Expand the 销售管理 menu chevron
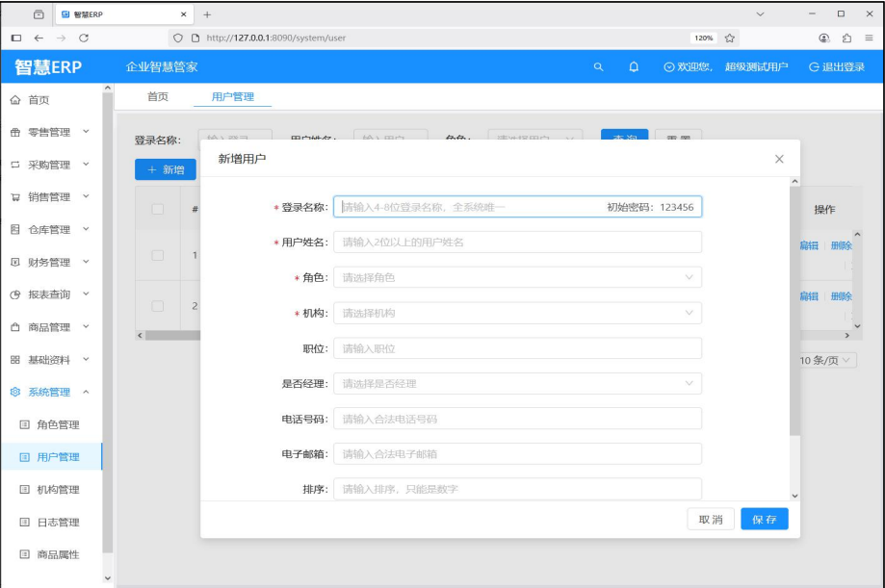Screen dimensions: 885x588 coord(87,196)
